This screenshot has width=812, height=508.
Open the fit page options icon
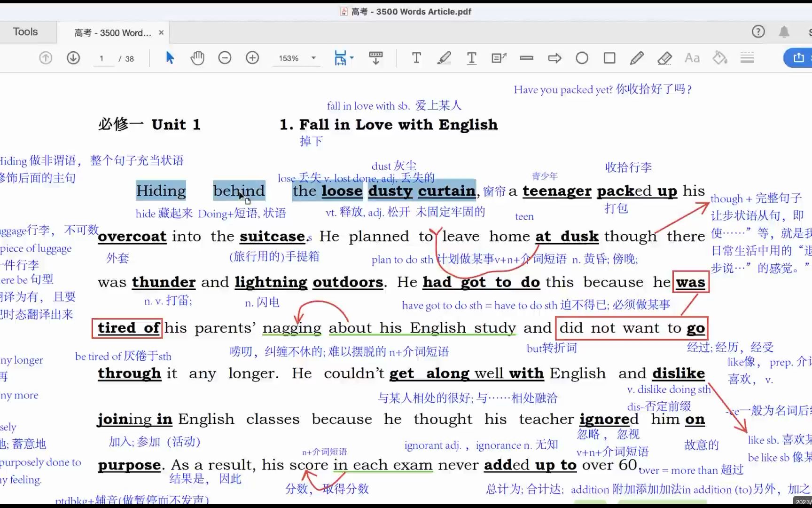coord(340,58)
